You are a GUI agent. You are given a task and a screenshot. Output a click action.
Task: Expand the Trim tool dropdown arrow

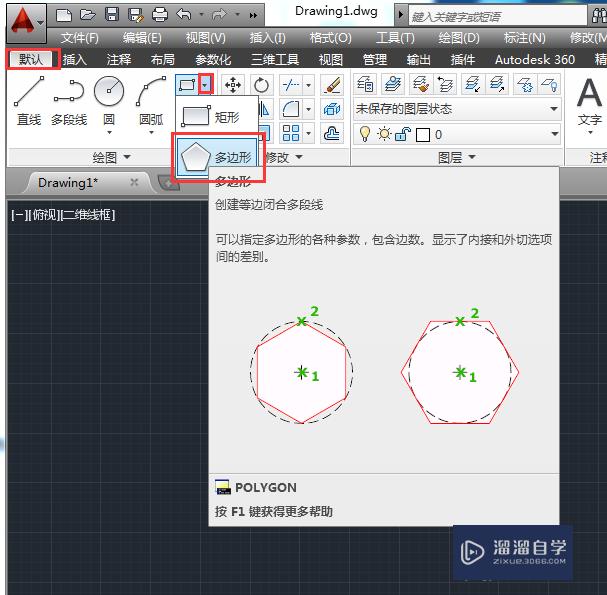[x=308, y=85]
